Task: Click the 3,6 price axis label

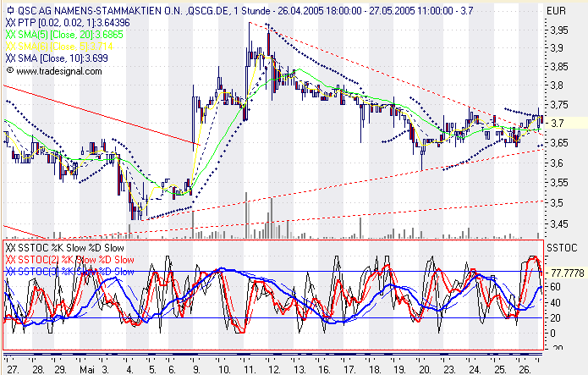Action: [557, 163]
